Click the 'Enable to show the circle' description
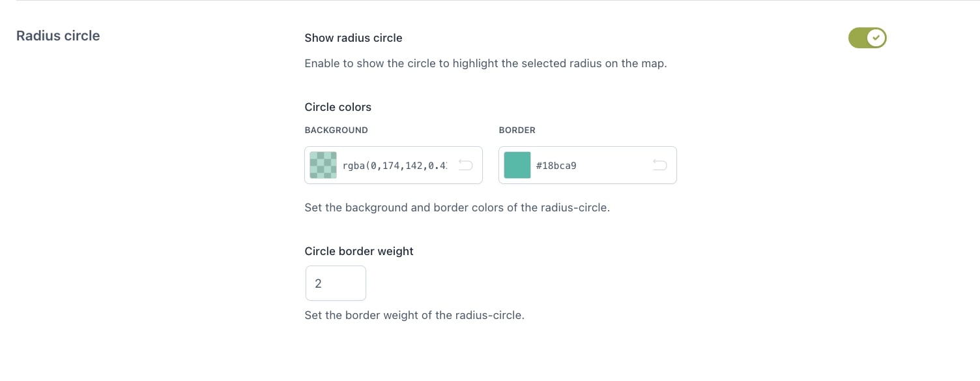Viewport: 980px width, 381px height. pyautogui.click(x=485, y=64)
